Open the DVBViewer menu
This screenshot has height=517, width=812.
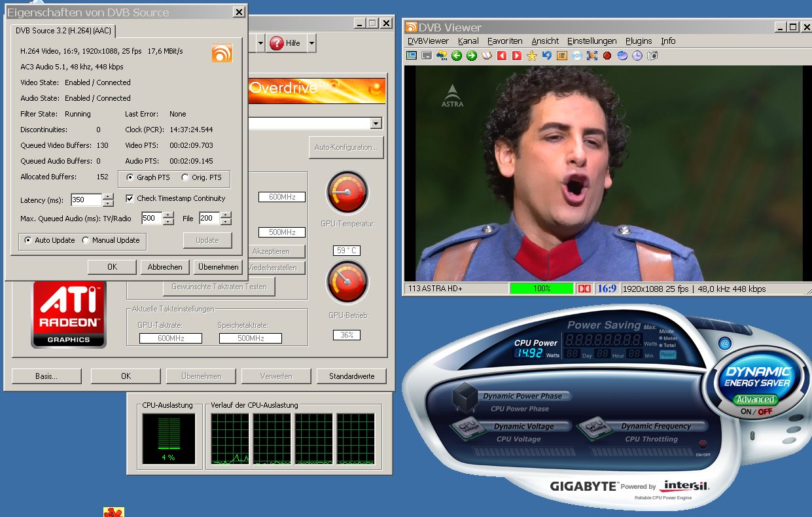tap(428, 41)
